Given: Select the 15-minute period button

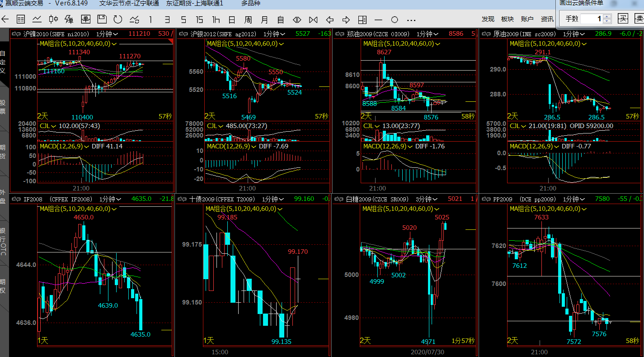Looking at the screenshot, I should point(199,19).
